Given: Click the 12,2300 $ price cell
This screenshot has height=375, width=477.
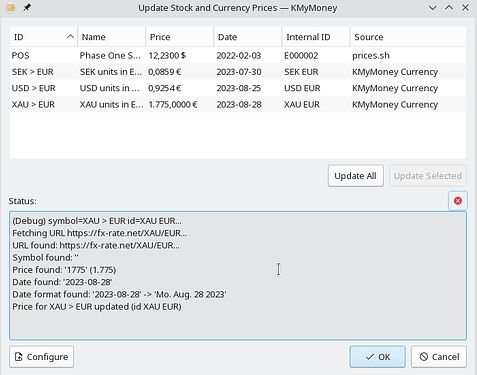Looking at the screenshot, I should point(180,55).
